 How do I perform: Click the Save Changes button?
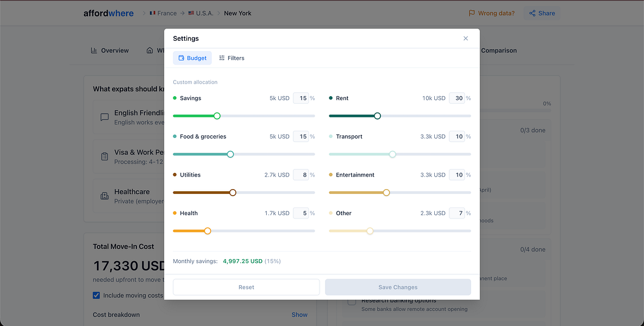(x=398, y=287)
